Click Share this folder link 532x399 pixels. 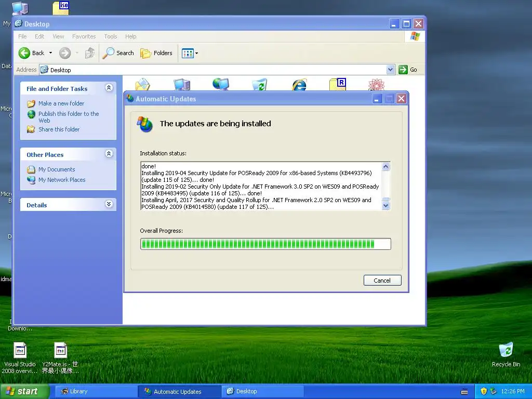point(59,129)
